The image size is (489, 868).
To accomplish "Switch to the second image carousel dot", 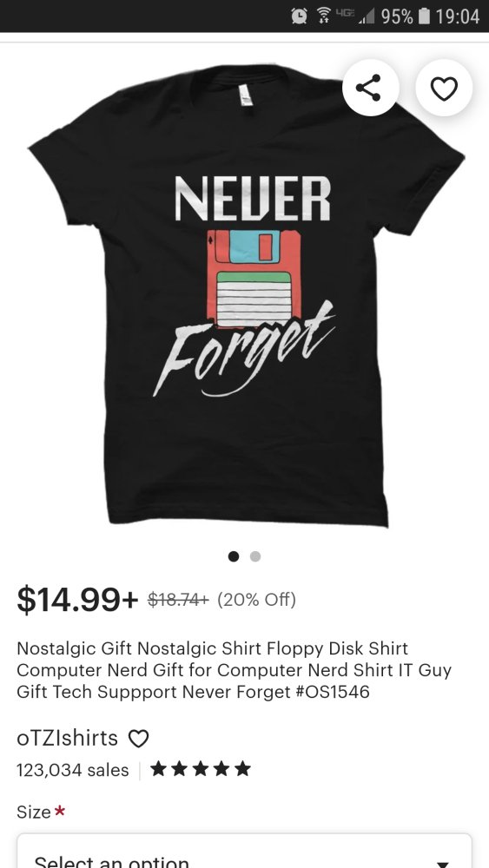I will pyautogui.click(x=255, y=556).
